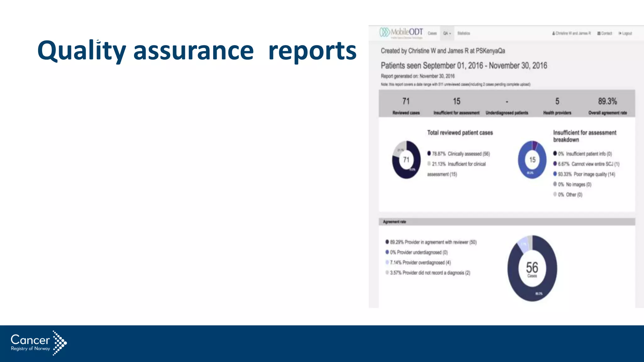
Task: Click the No images (0) legend dot
Action: [555, 184]
